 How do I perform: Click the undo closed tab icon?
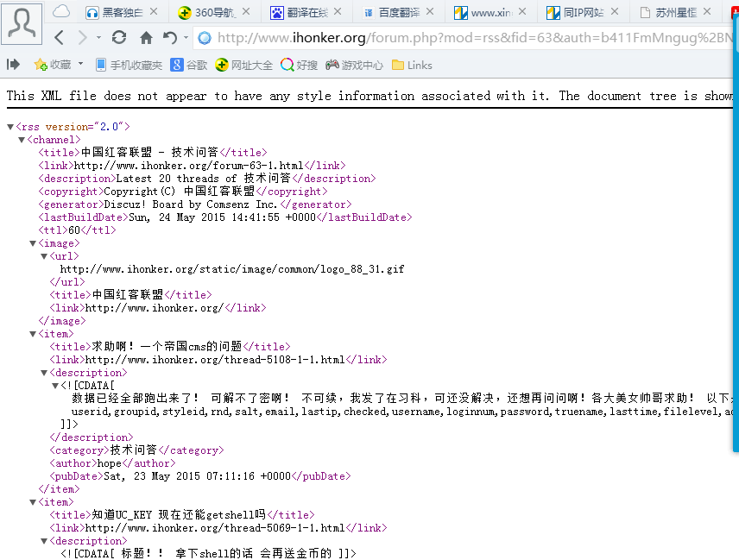point(170,37)
